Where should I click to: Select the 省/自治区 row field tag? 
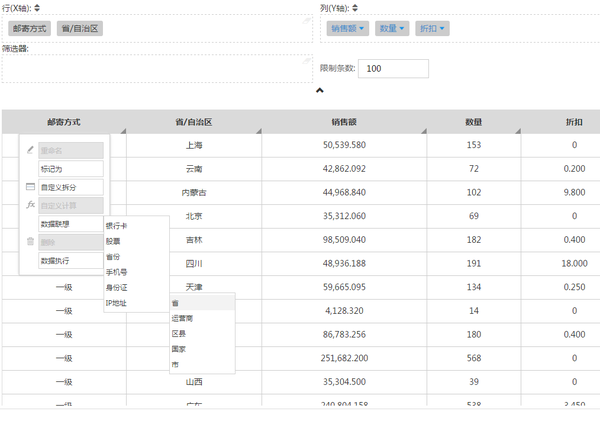[x=80, y=28]
